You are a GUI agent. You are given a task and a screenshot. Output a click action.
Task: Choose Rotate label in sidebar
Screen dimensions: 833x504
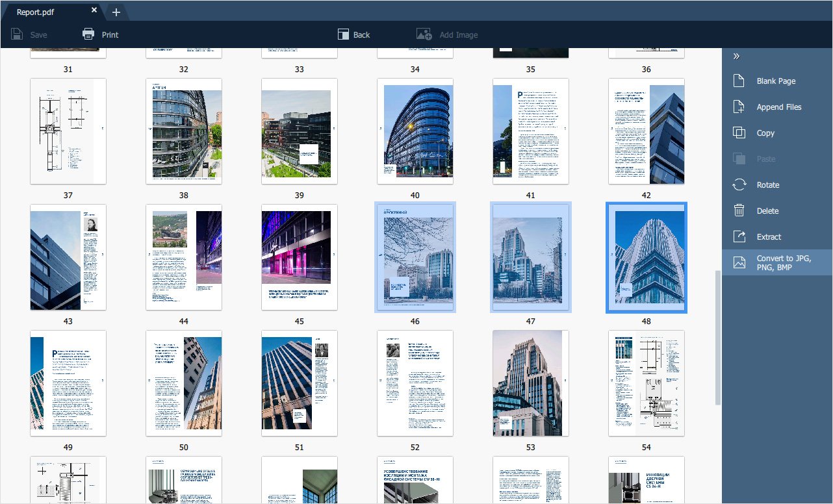click(767, 185)
